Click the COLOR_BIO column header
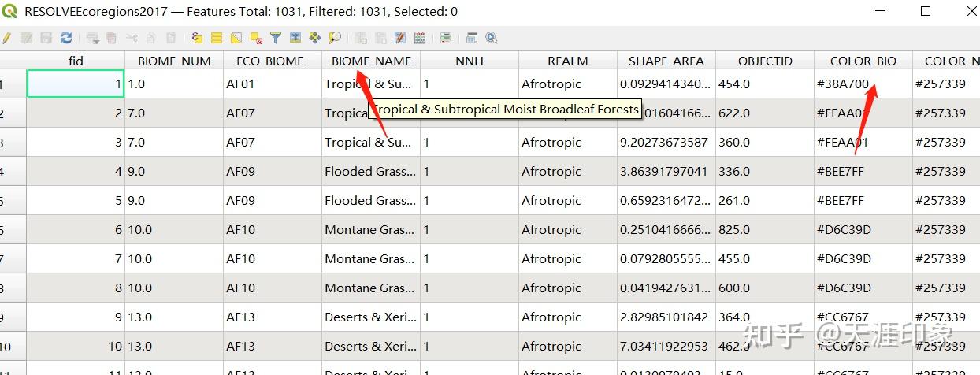 pos(863,61)
